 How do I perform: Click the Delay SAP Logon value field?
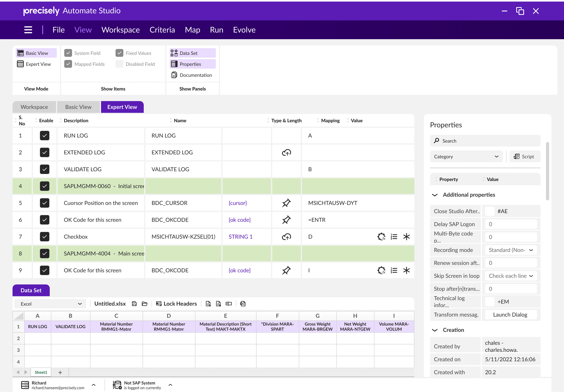click(511, 224)
